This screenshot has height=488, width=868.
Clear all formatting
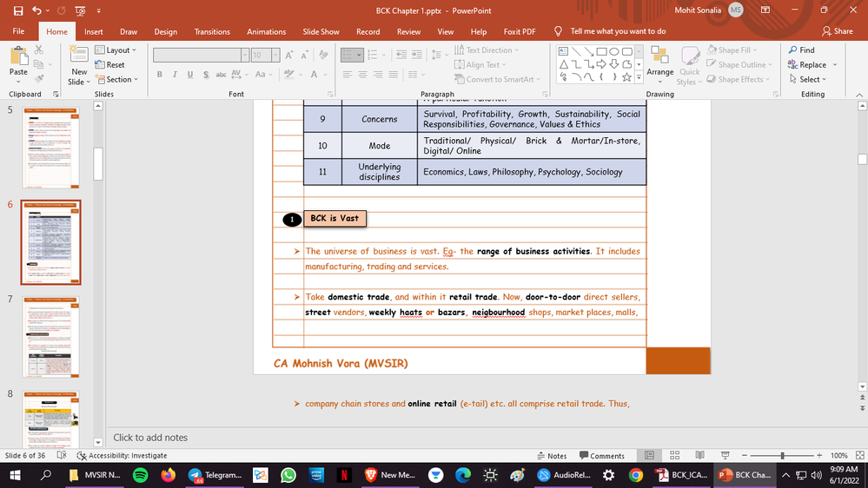[x=324, y=55]
